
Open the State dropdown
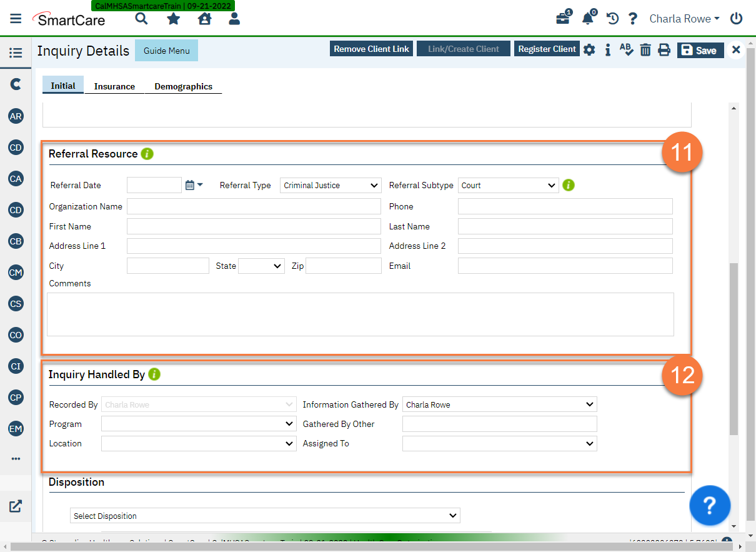(x=261, y=266)
